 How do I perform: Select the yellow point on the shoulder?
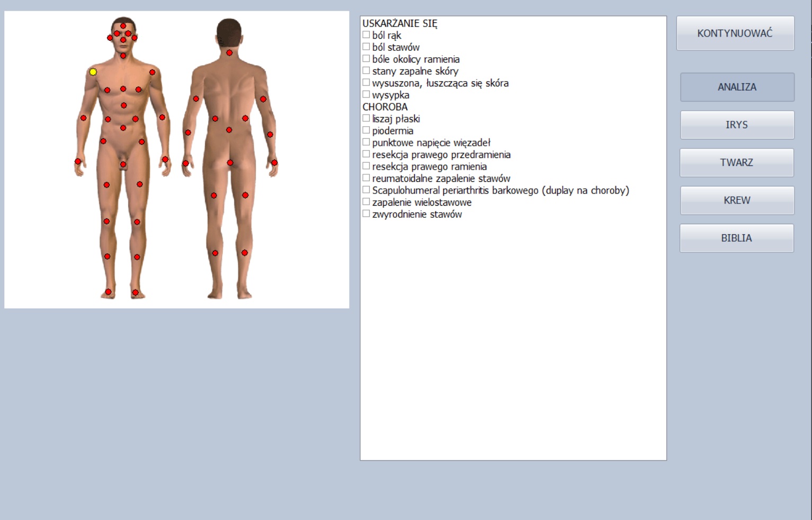pos(93,72)
